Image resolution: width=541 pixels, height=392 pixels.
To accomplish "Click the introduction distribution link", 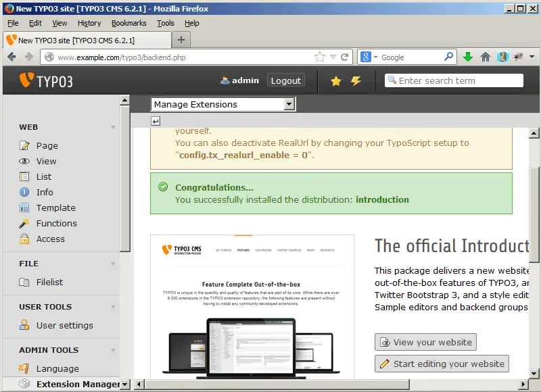I will [382, 199].
